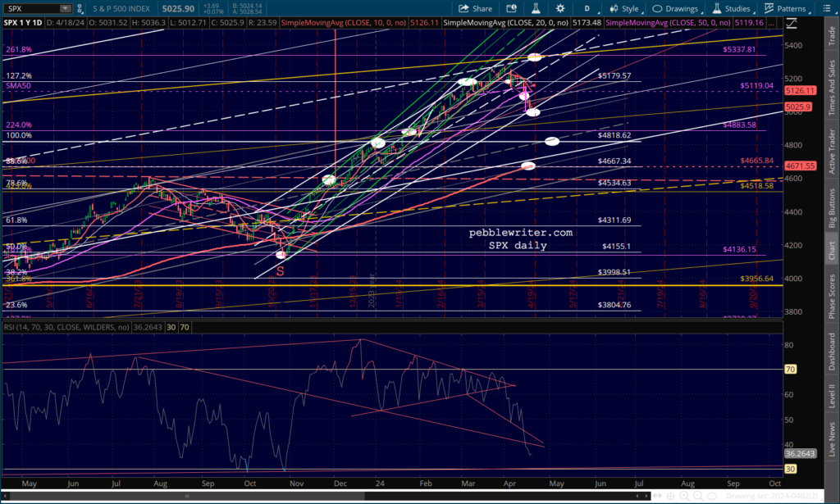The image size is (840, 504).
Task: Click the 261.8% fib extension label
Action: coord(19,49)
